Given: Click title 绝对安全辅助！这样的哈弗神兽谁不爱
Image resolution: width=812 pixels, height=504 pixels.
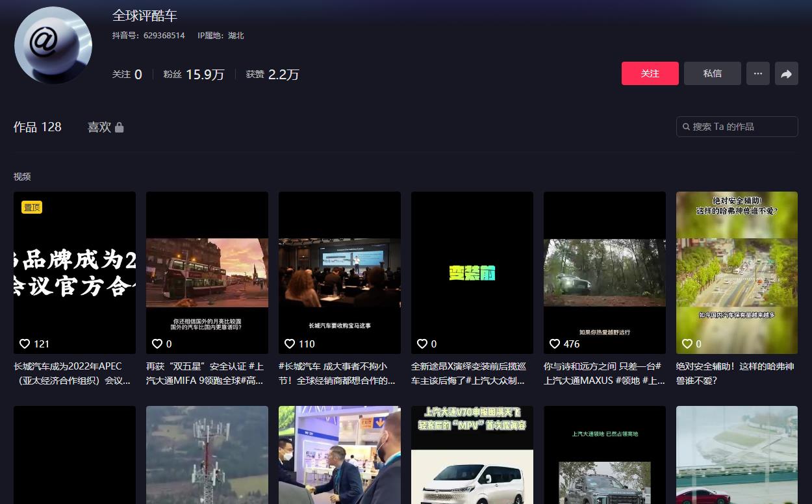Looking at the screenshot, I should pyautogui.click(x=735, y=373).
